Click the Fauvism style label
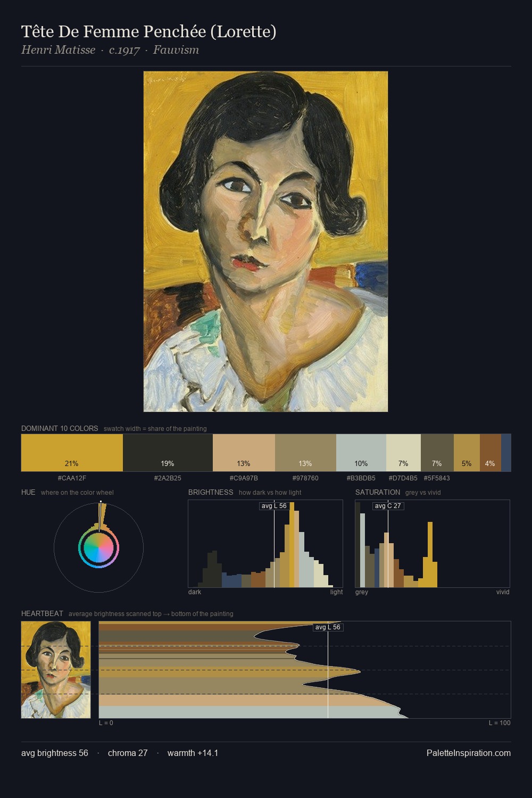 click(176, 50)
